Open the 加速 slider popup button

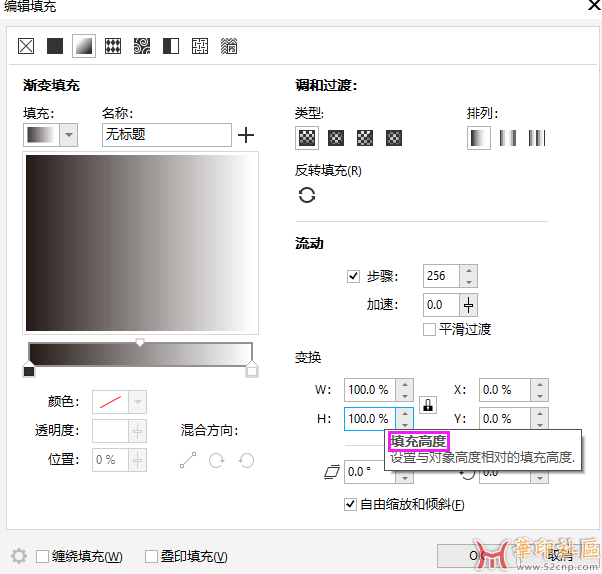[x=469, y=305]
